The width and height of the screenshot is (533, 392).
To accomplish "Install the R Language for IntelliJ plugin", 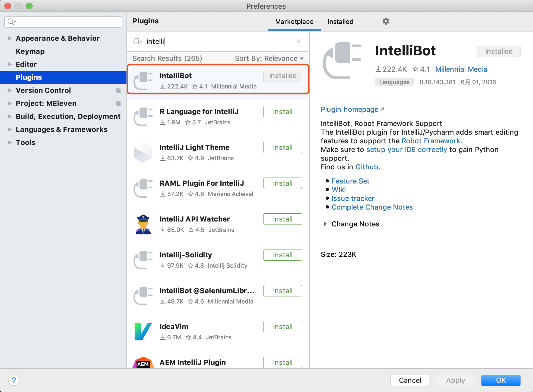I will click(x=283, y=112).
